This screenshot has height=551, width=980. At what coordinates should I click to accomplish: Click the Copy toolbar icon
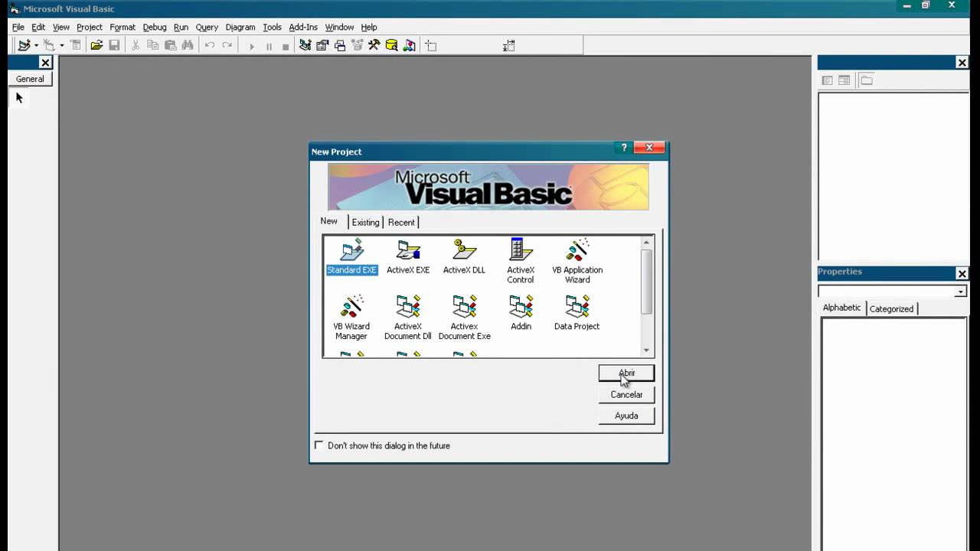pyautogui.click(x=152, y=46)
